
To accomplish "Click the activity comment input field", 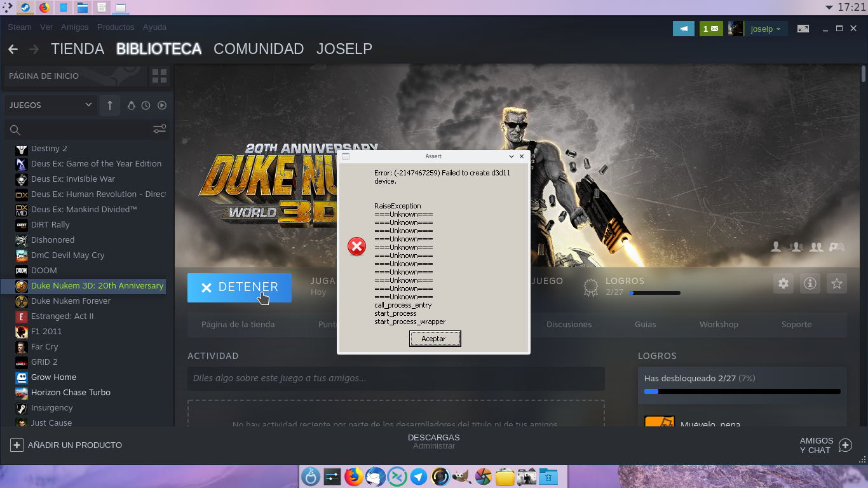I will coord(396,379).
